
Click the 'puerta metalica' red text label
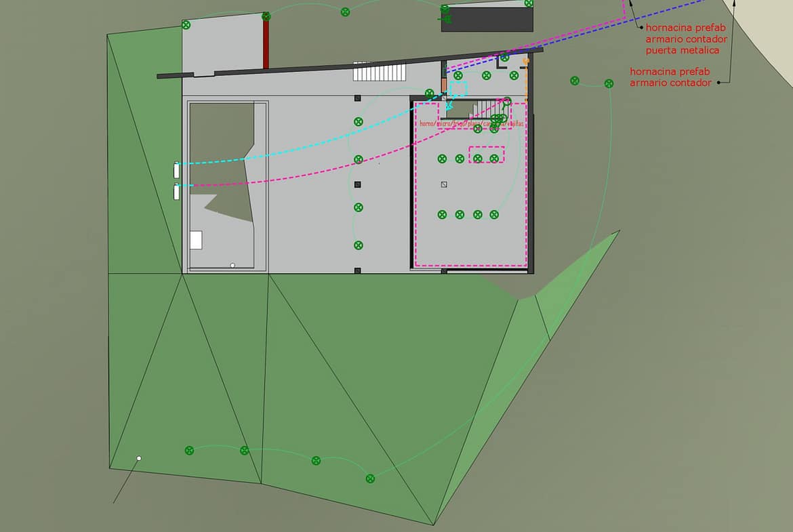pyautogui.click(x=682, y=50)
